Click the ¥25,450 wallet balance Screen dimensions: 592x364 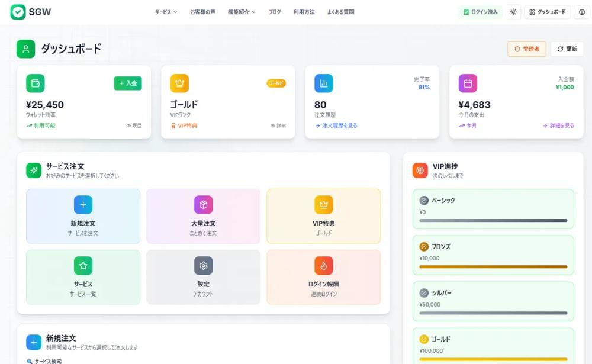pos(45,105)
